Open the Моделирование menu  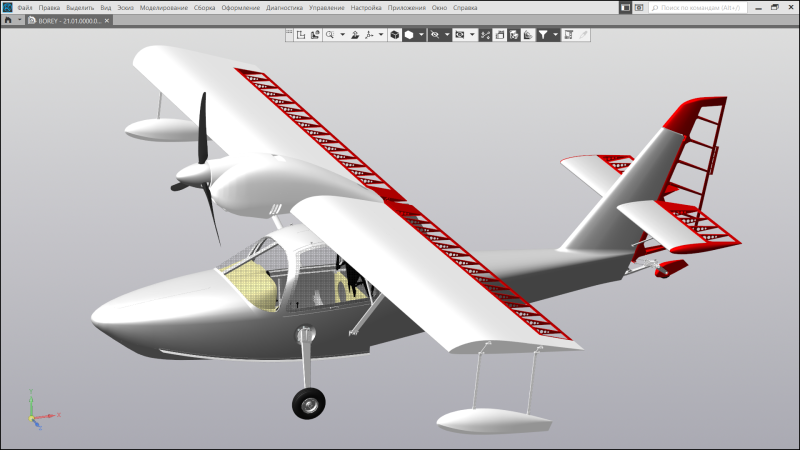coord(164,8)
